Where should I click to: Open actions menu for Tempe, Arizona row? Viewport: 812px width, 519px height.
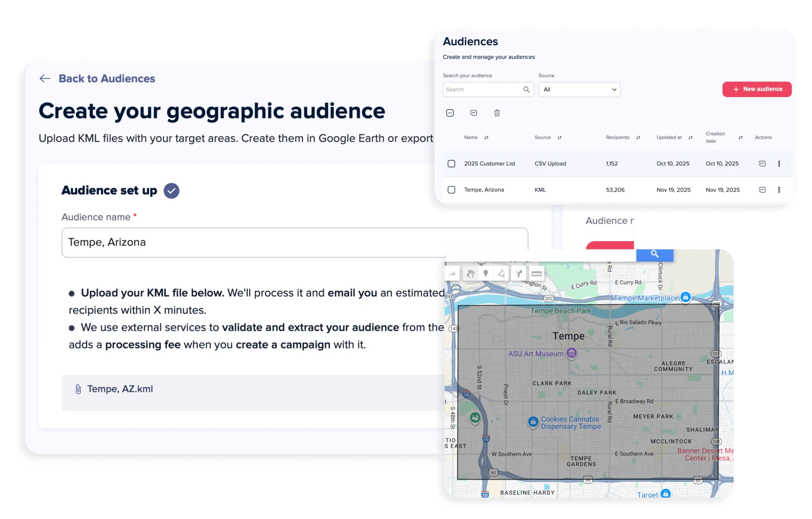click(779, 190)
